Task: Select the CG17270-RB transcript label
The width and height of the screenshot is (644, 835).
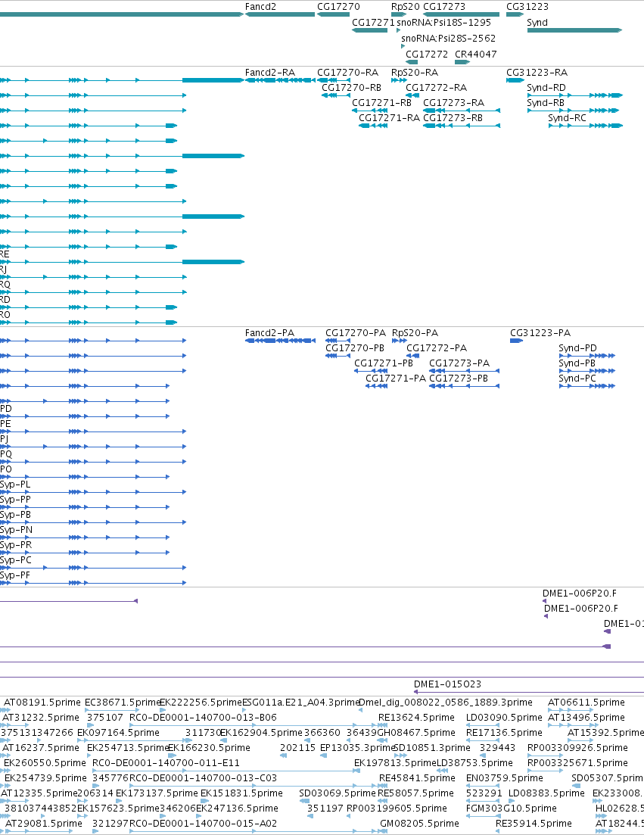Action: pyautogui.click(x=351, y=87)
